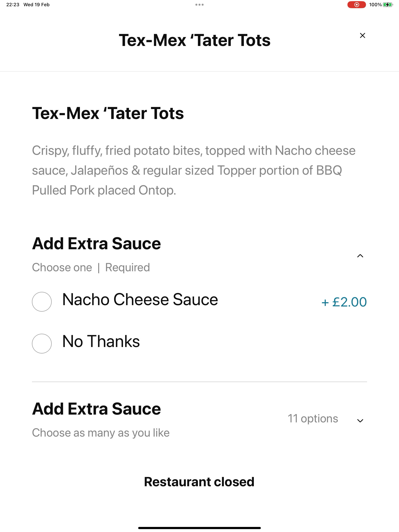
Task: Tap the + £2.00 price
Action: click(x=344, y=302)
